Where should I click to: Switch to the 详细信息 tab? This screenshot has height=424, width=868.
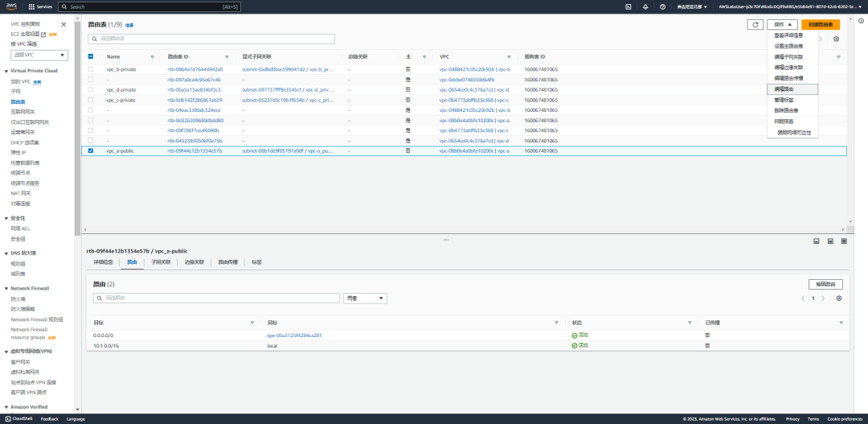[x=103, y=261]
